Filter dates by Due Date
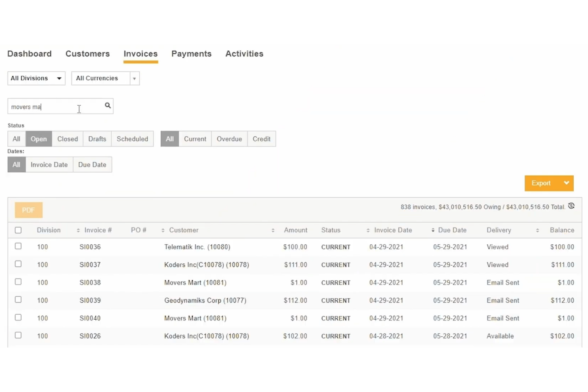Viewport: 588px width, 392px height. pyautogui.click(x=92, y=164)
